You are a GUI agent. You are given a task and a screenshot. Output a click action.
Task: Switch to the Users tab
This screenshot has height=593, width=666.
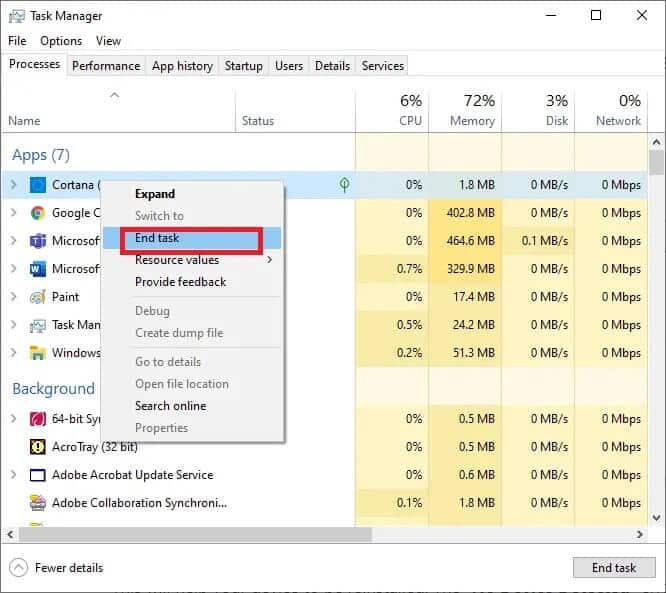pos(289,66)
